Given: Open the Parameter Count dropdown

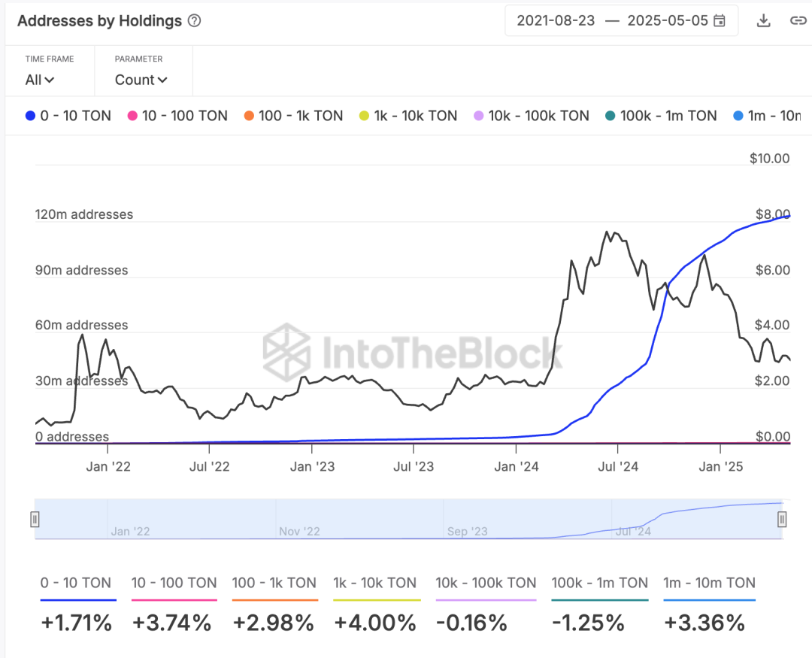Looking at the screenshot, I should [141, 80].
